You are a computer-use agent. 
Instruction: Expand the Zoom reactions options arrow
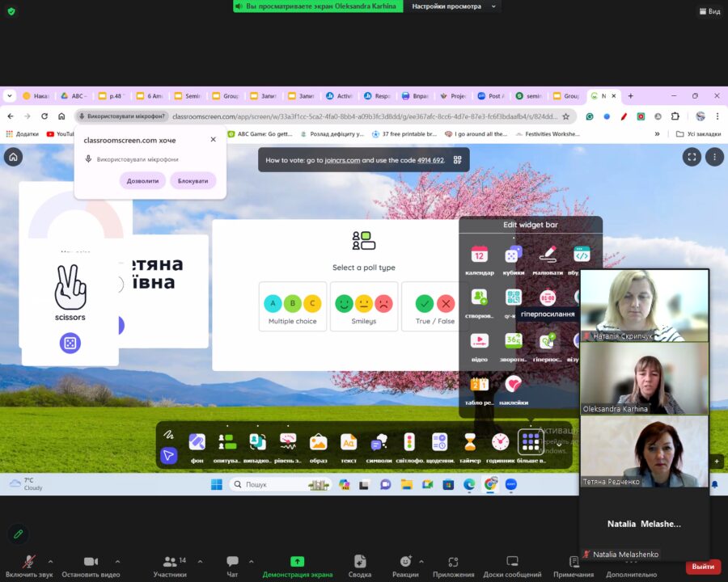tap(421, 562)
